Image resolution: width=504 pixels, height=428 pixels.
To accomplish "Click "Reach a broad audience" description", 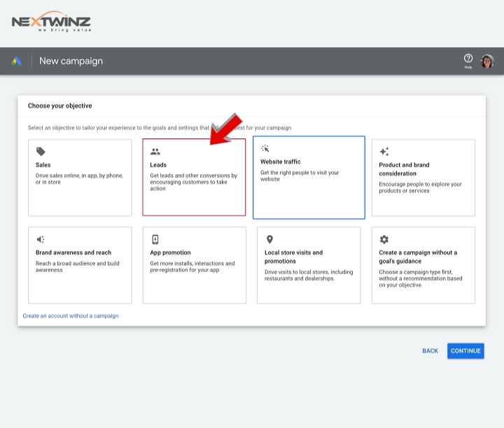I will click(78, 266).
